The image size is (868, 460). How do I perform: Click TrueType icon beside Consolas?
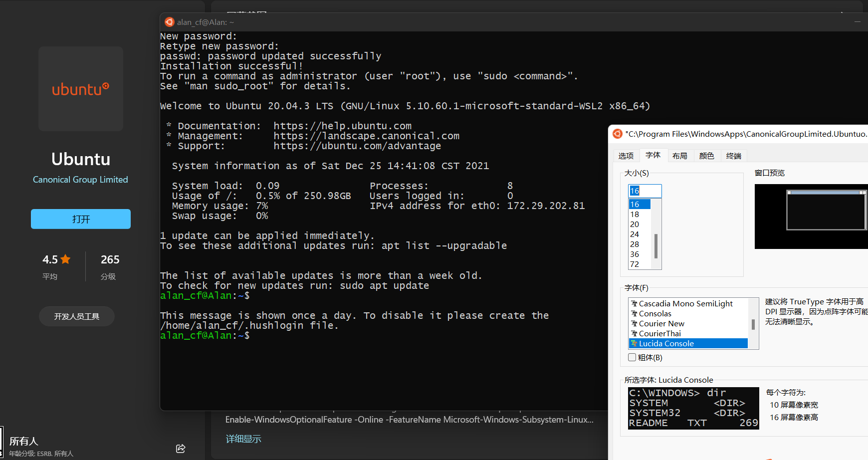coord(634,313)
